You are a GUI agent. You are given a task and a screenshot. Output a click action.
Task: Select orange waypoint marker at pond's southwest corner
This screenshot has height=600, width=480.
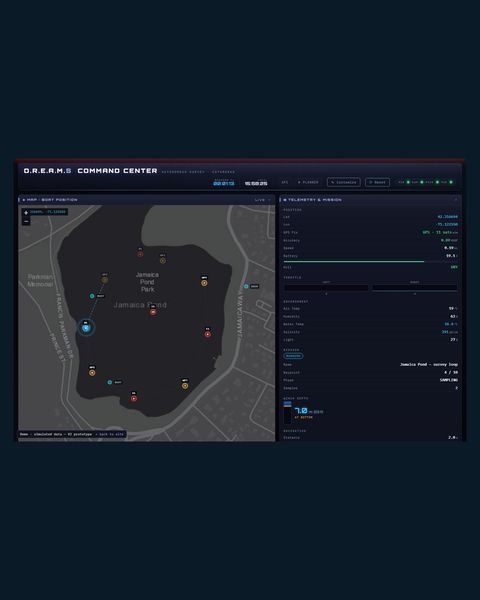(92, 373)
